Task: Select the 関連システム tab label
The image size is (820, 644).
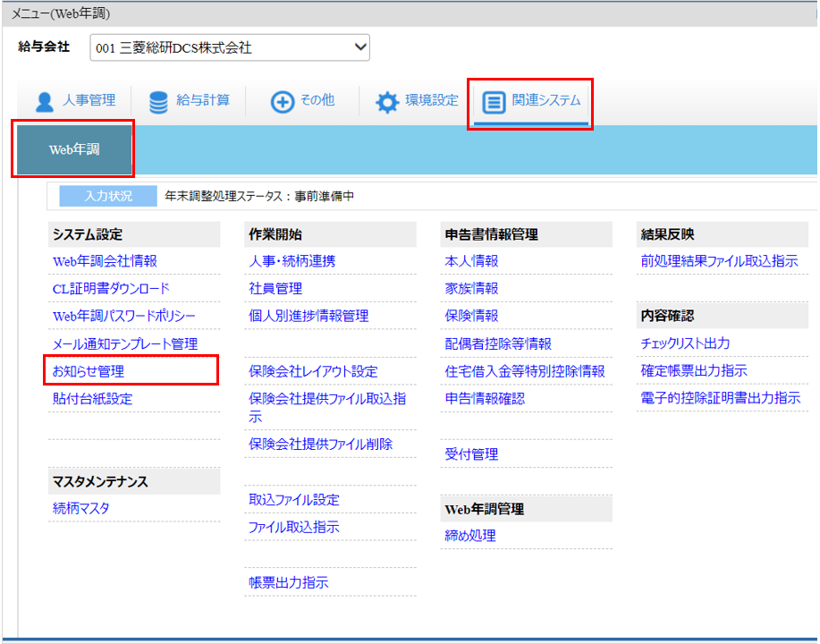Action: tap(546, 100)
